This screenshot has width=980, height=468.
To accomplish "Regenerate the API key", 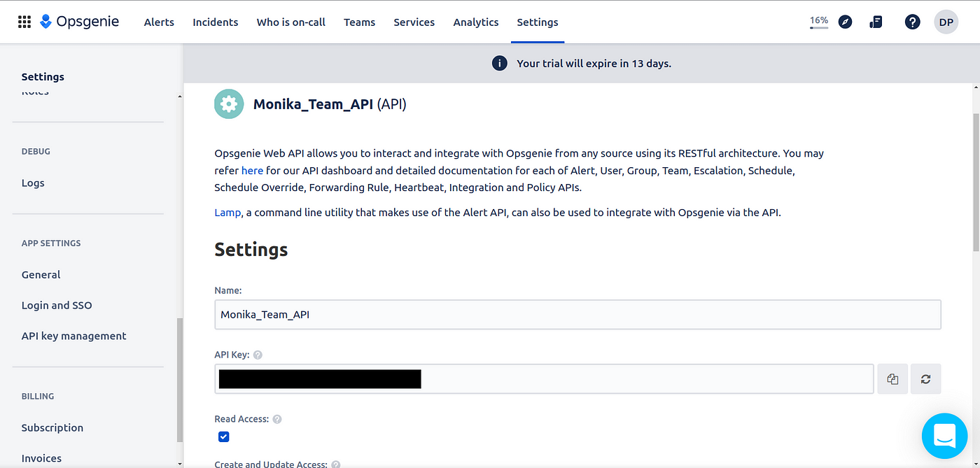I will 926,378.
